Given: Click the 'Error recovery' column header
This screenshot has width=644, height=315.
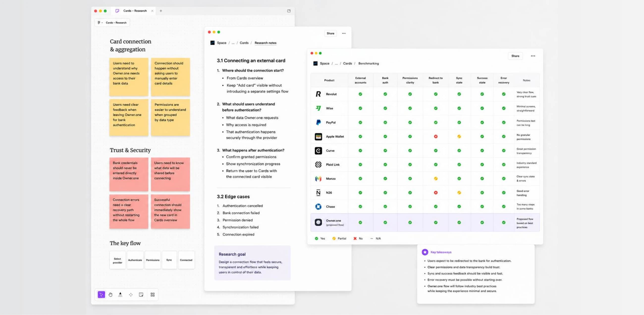Looking at the screenshot, I should pyautogui.click(x=504, y=80).
